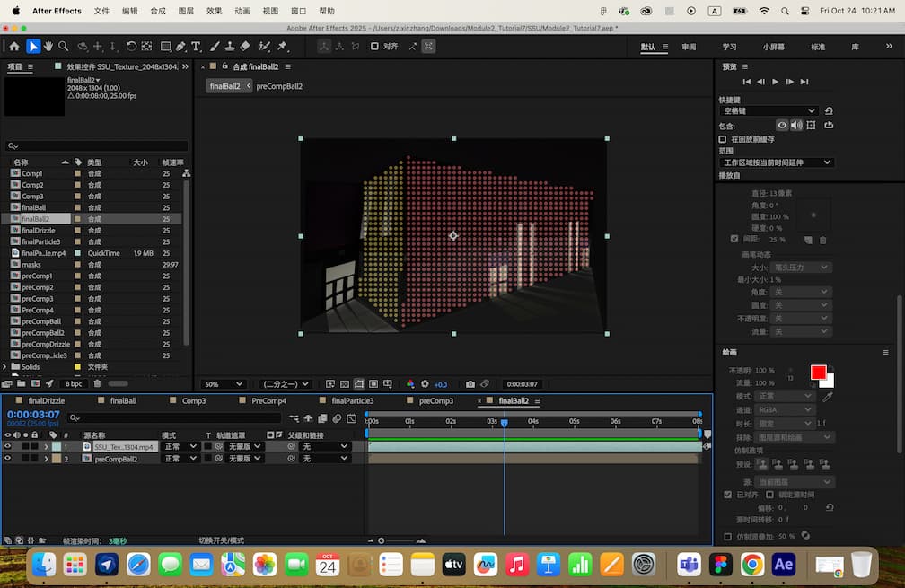Uncheck 已对齐 in the paint panel
Image resolution: width=905 pixels, height=588 pixels.
coord(728,494)
